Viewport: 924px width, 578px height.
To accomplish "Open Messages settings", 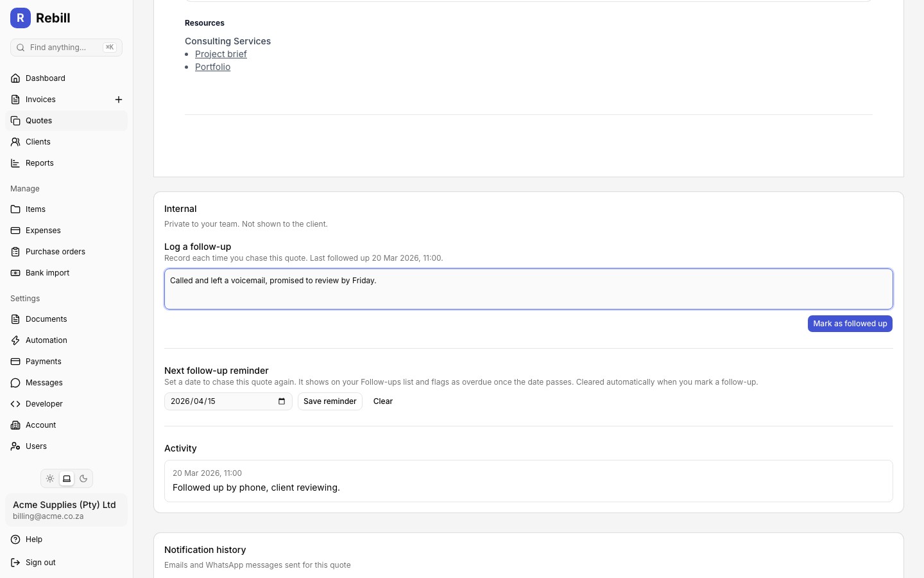I will [66, 383].
